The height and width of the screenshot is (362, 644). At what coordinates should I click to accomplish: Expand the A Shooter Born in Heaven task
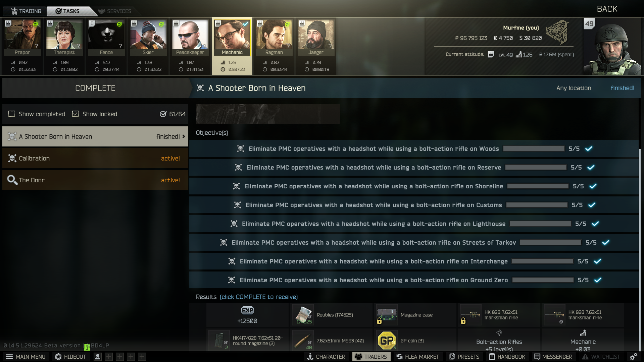coord(95,136)
